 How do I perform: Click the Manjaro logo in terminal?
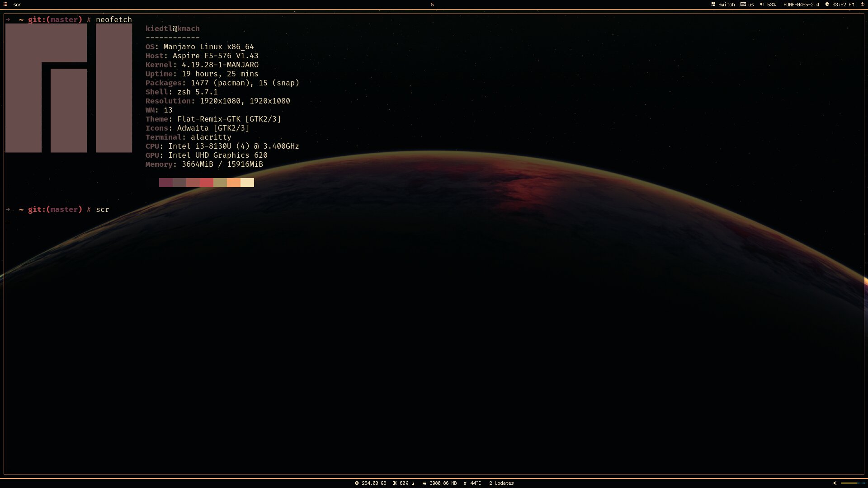(x=69, y=88)
